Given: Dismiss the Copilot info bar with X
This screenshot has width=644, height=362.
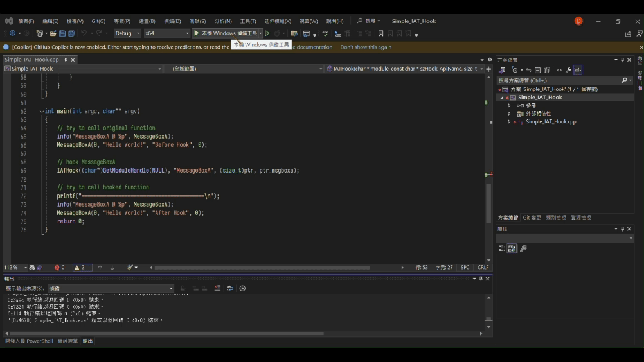Looking at the screenshot, I should click(641, 47).
